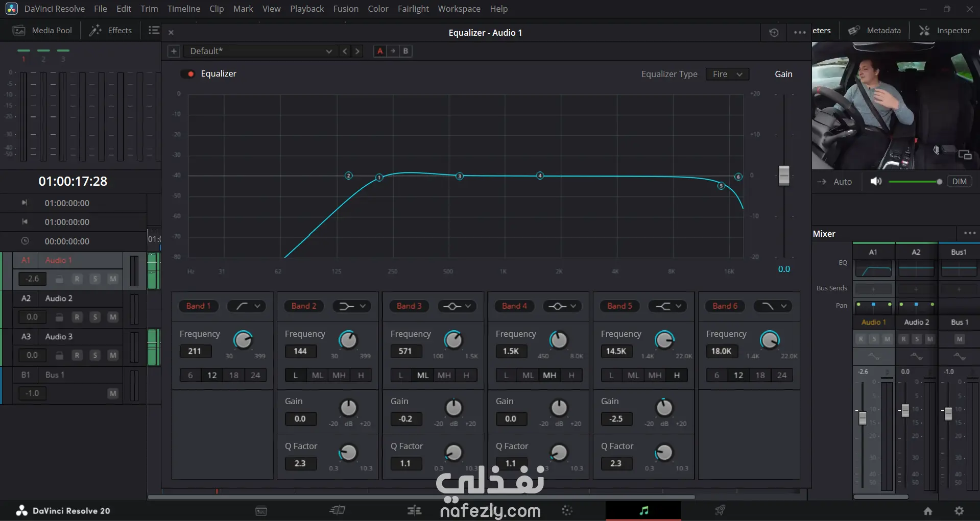Image resolution: width=980 pixels, height=521 pixels.
Task: Select MH range for Band 3
Action: click(x=444, y=376)
